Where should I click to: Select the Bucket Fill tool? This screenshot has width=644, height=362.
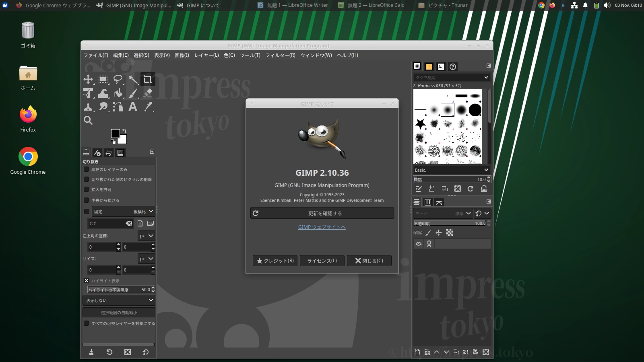tap(118, 93)
